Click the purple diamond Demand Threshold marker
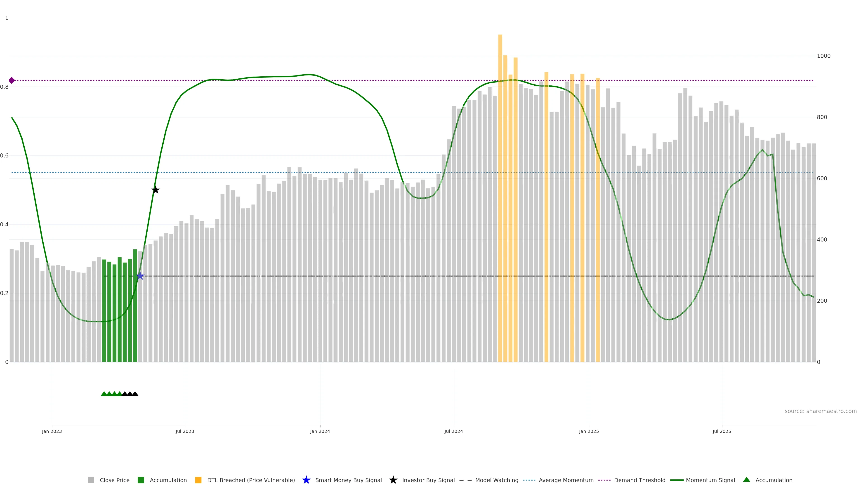Viewport: 868px width, 488px height. pos(12,80)
